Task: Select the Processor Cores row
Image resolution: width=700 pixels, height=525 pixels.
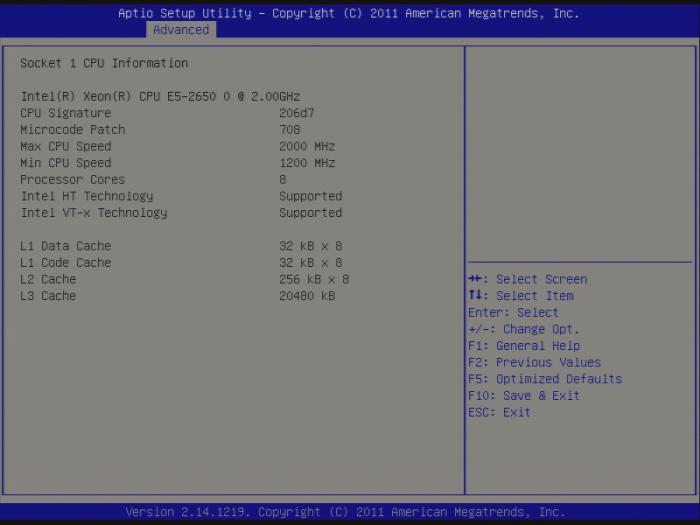Action: [73, 180]
